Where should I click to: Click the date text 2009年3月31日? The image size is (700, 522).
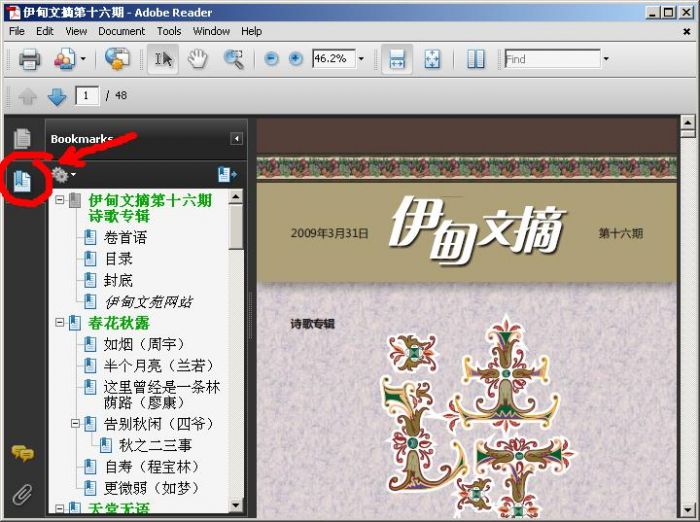(x=329, y=233)
